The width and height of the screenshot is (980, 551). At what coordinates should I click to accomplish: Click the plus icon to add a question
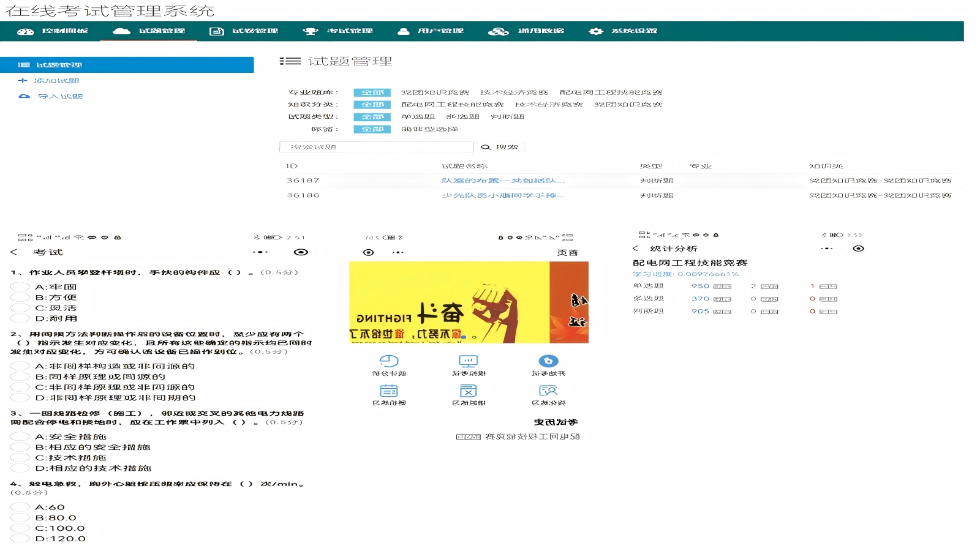23,81
